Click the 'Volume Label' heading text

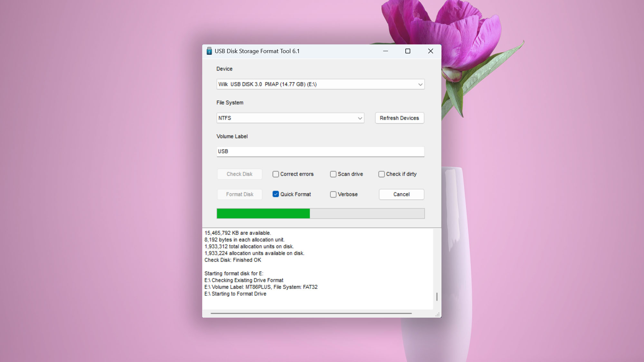(x=232, y=136)
